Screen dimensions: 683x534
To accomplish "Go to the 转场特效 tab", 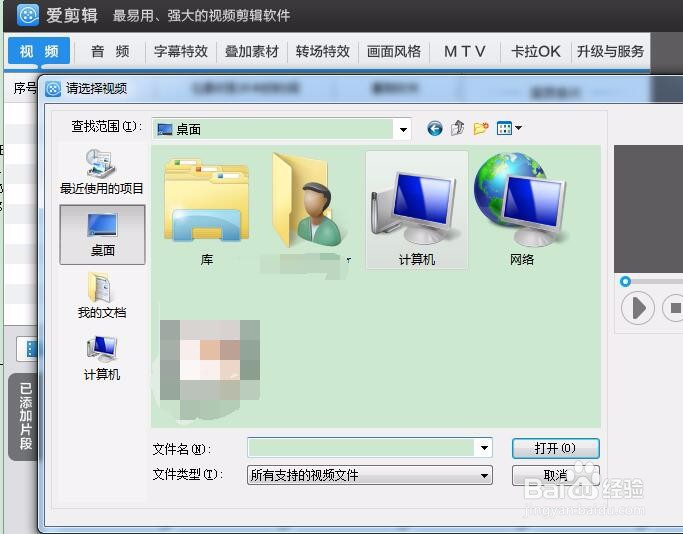I will [x=323, y=51].
